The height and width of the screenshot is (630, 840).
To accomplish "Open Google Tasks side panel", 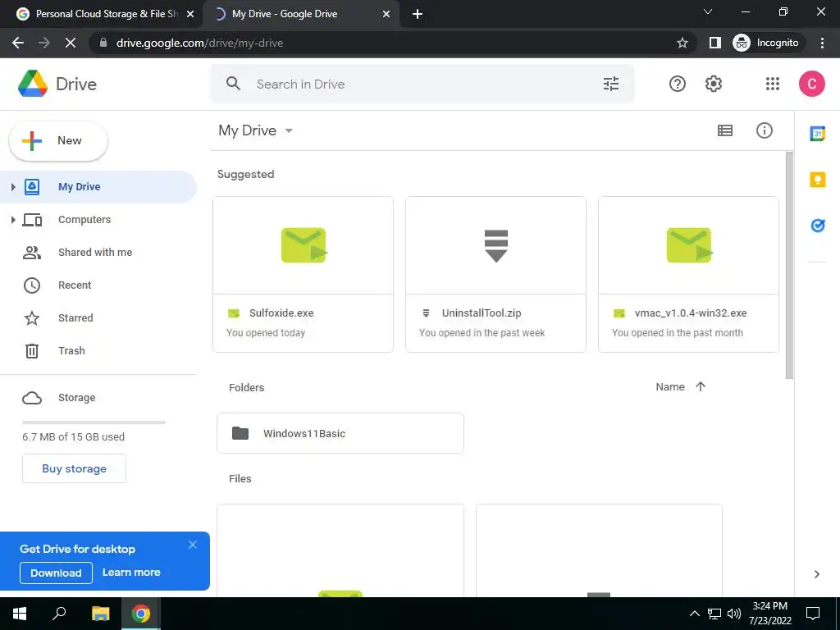I will (818, 226).
